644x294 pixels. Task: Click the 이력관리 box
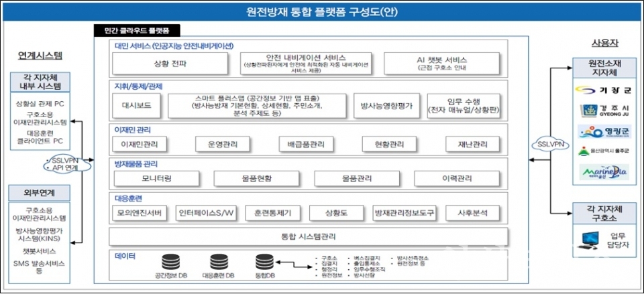pyautogui.click(x=457, y=179)
